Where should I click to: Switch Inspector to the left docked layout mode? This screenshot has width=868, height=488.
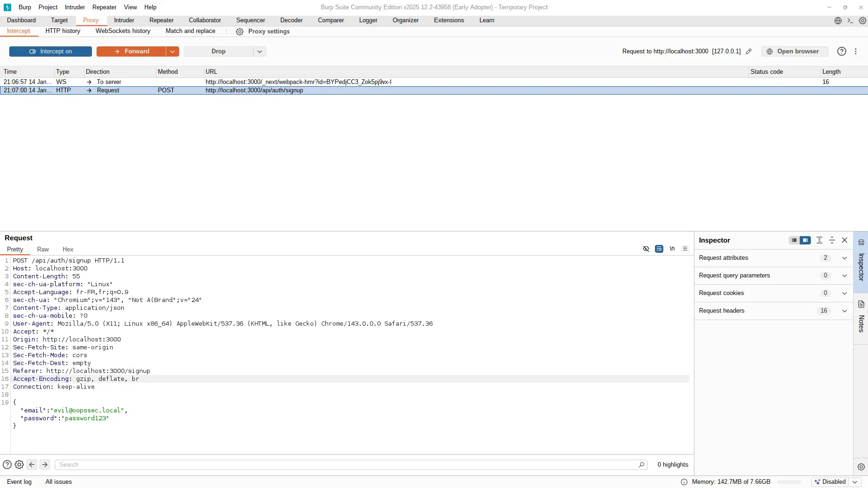[794, 240]
